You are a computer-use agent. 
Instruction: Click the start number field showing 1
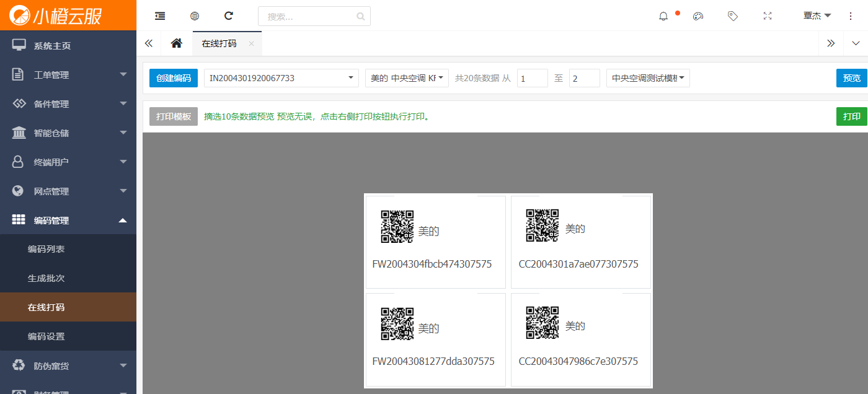coord(533,78)
